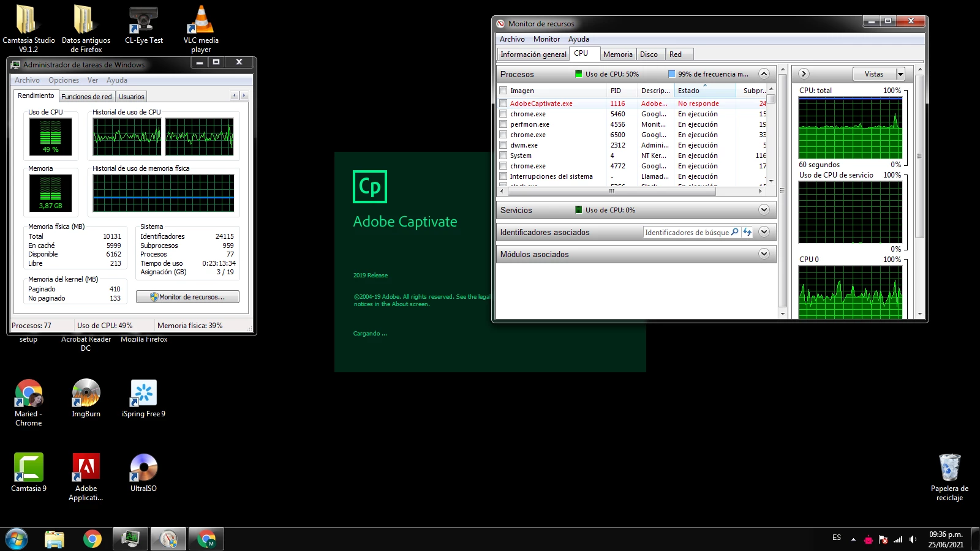980x551 pixels.
Task: Launch the CL-Eye Test shortcut
Action: [x=144, y=24]
